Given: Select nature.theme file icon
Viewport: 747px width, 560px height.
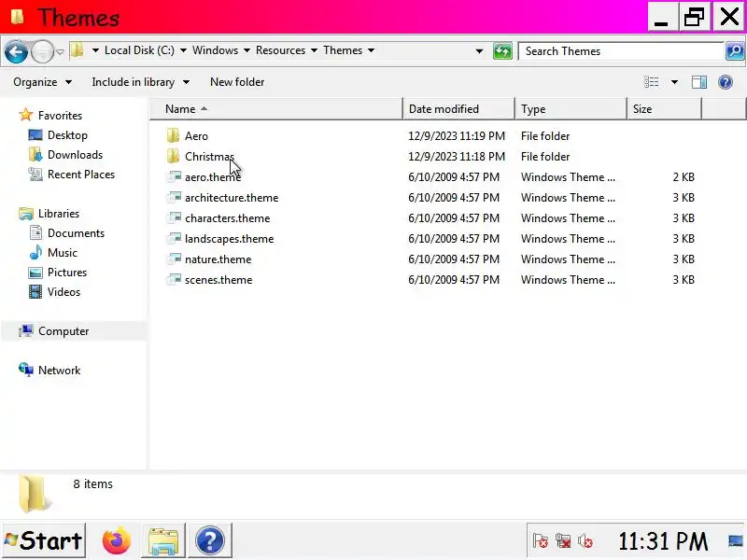Looking at the screenshot, I should click(174, 259).
